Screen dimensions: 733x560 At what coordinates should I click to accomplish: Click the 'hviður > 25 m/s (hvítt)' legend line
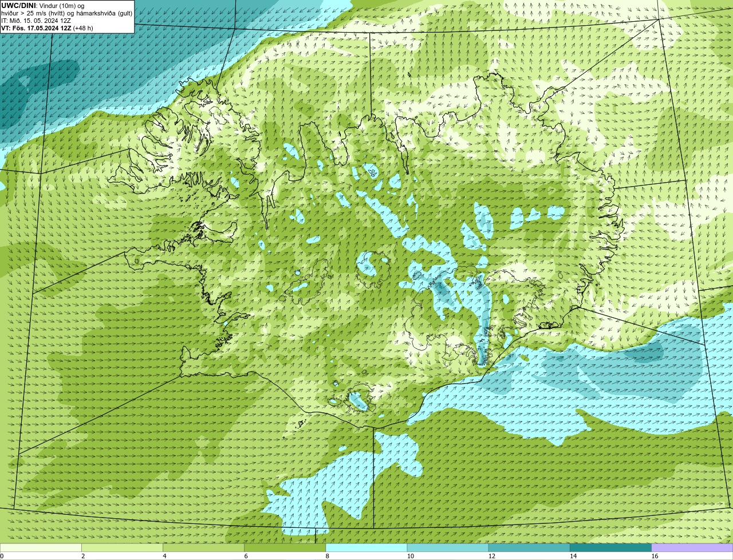point(66,13)
